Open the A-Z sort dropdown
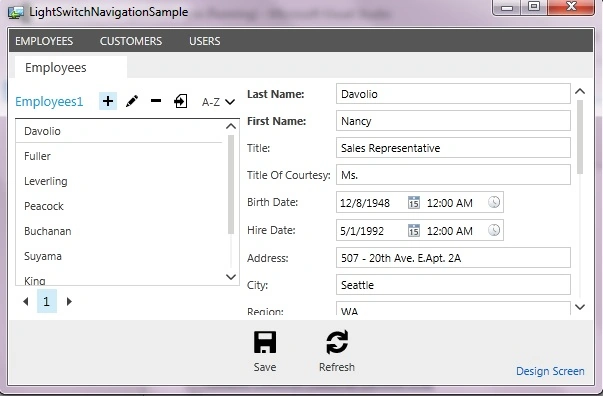This screenshot has height=396, width=603. [218, 102]
